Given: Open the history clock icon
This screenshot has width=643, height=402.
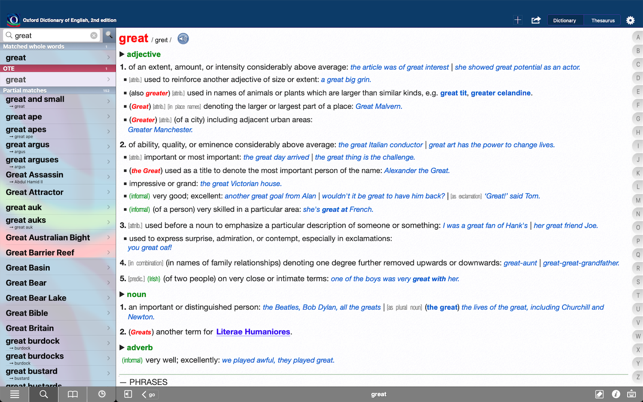Looking at the screenshot, I should (102, 394).
